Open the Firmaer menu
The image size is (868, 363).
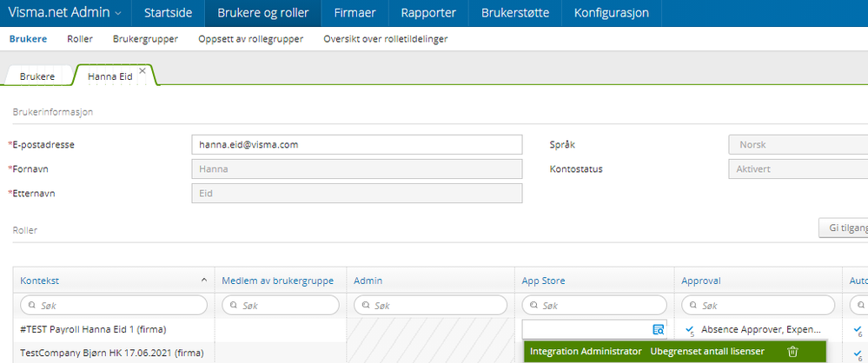[354, 13]
